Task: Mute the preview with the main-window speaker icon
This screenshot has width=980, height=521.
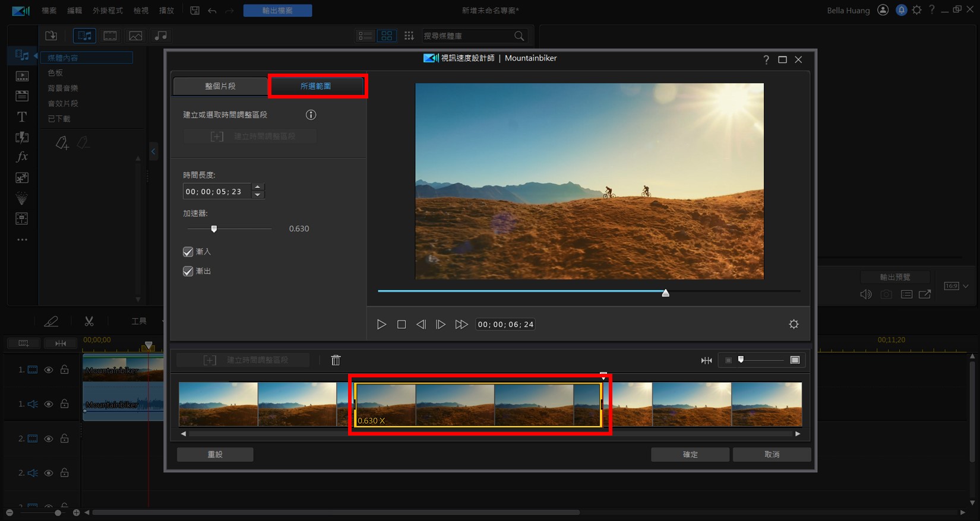Action: [866, 294]
